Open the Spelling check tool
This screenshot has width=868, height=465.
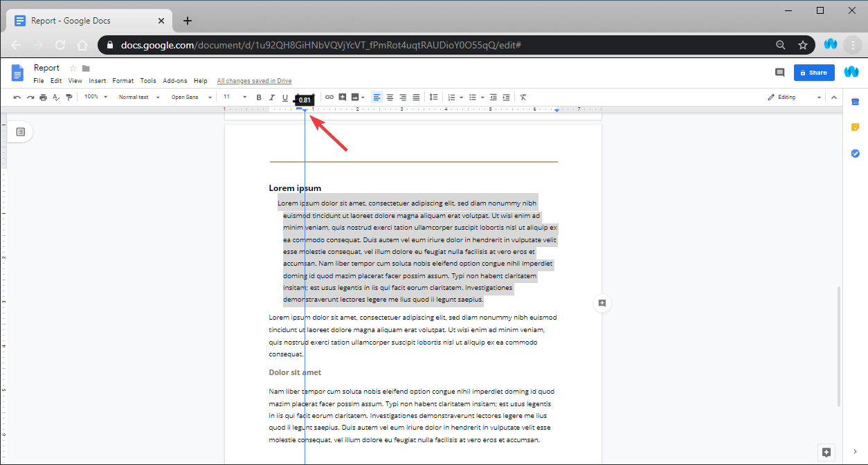coord(56,97)
